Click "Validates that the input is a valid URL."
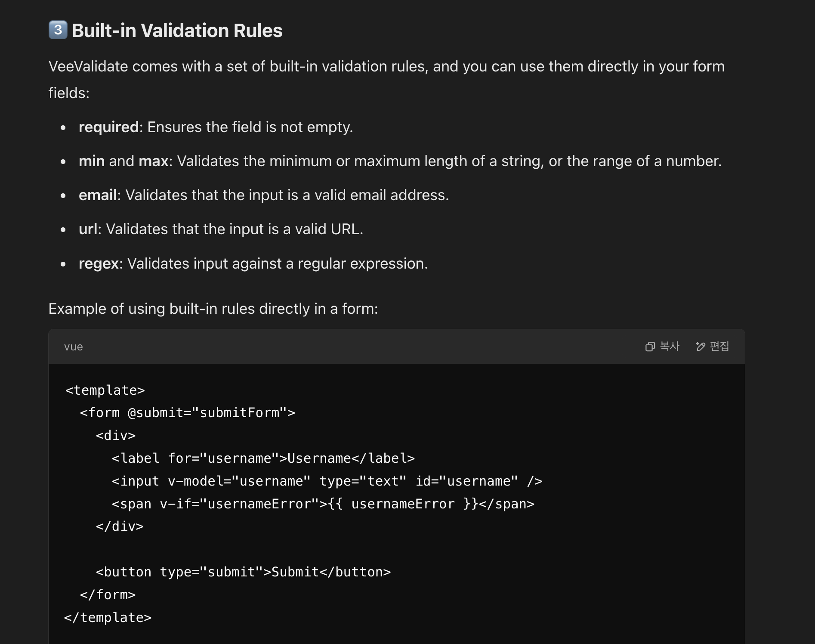The image size is (815, 644). [x=235, y=229]
